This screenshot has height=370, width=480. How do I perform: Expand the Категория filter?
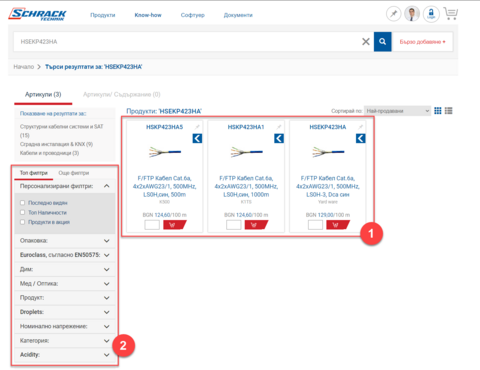tap(65, 341)
